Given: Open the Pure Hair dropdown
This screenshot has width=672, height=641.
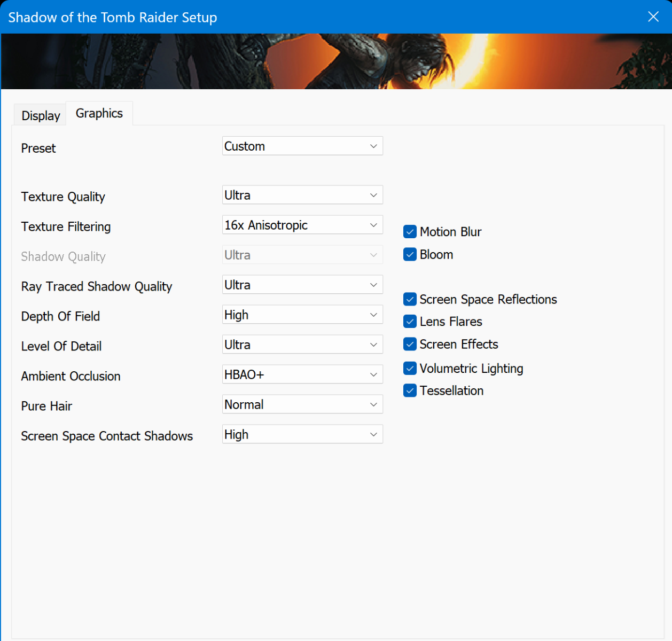Looking at the screenshot, I should coord(302,404).
